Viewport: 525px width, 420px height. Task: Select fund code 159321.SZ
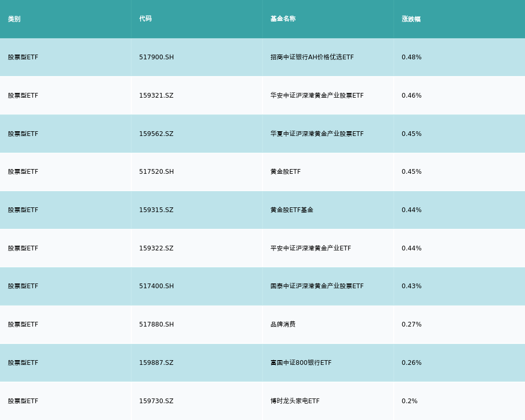click(x=156, y=96)
